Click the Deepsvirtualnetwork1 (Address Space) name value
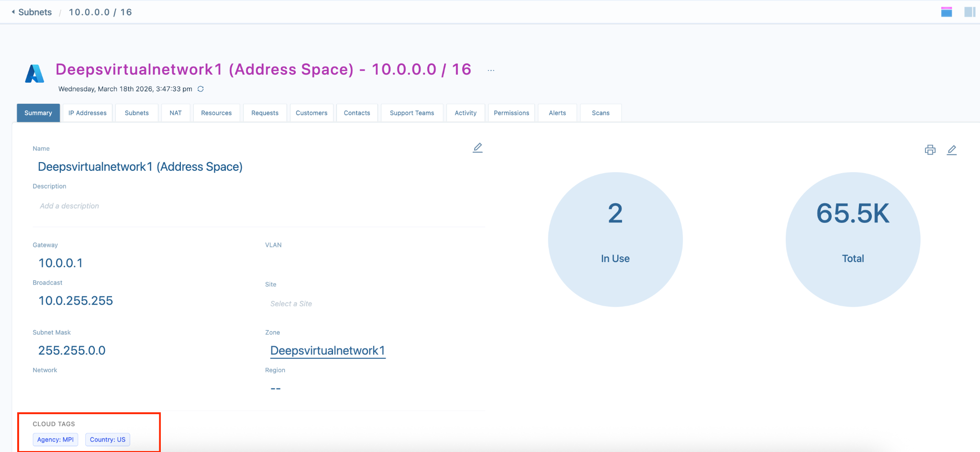 140,167
